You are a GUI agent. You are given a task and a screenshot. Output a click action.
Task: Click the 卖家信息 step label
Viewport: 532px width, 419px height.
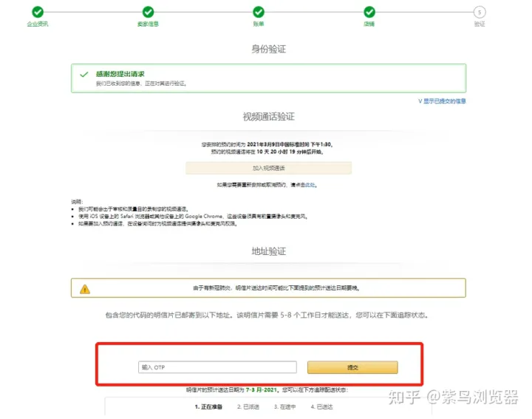pos(148,24)
